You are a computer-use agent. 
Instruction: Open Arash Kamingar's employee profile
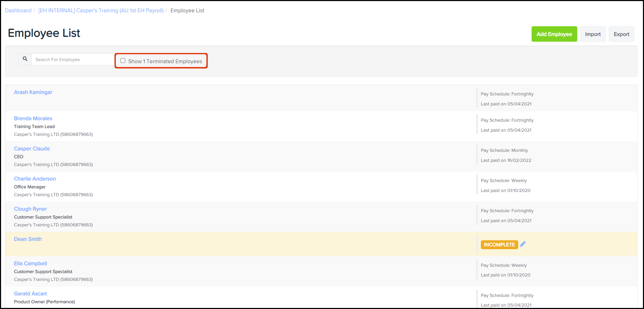pyautogui.click(x=33, y=92)
